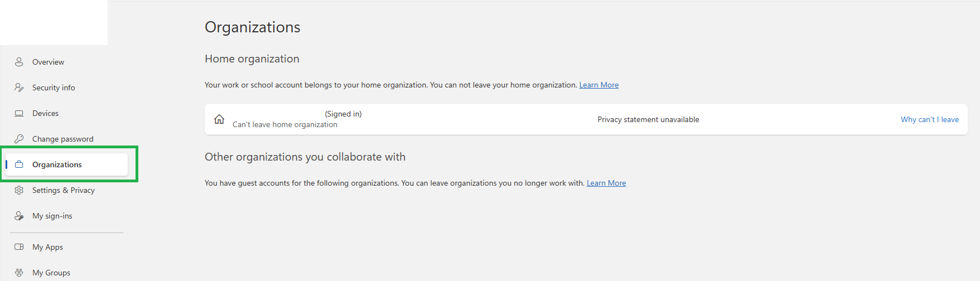Image resolution: width=980 pixels, height=281 pixels.
Task: Click the My Apps icon
Action: (19, 247)
